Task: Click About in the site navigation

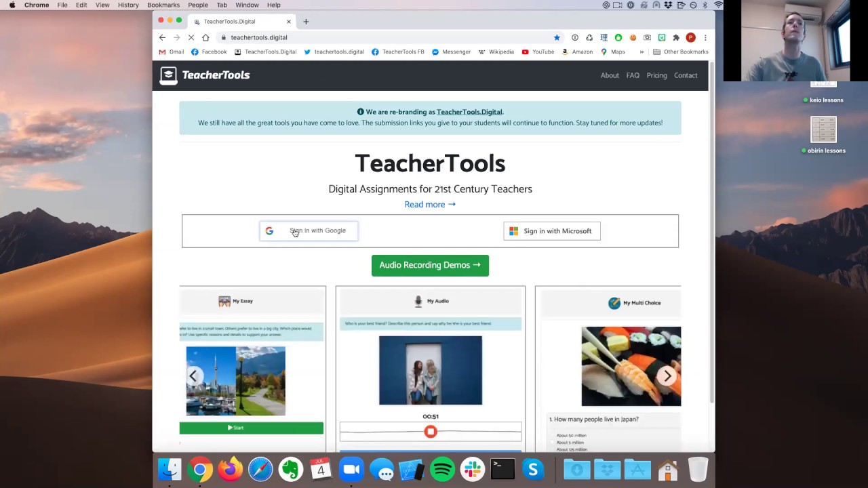Action: [x=610, y=75]
